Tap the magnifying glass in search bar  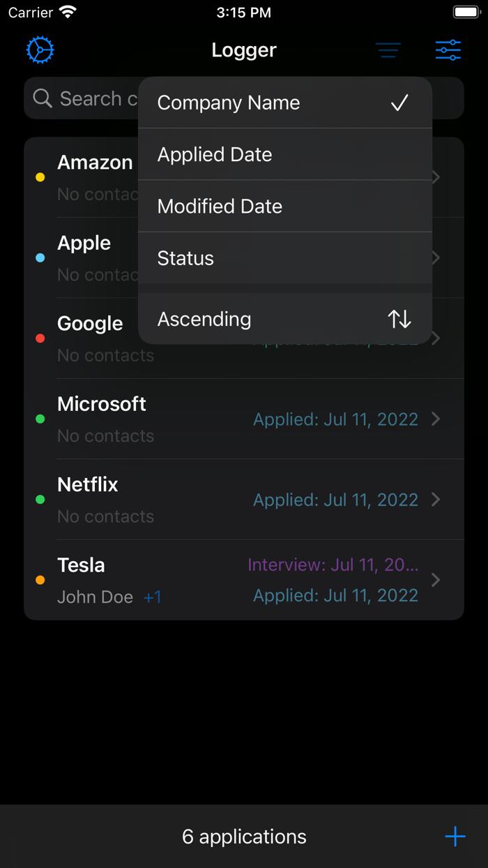43,98
